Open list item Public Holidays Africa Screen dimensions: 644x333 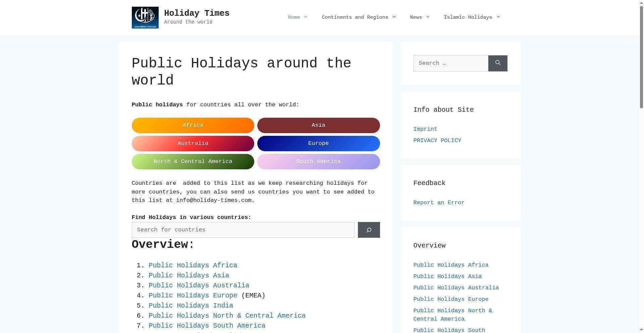coord(193,265)
